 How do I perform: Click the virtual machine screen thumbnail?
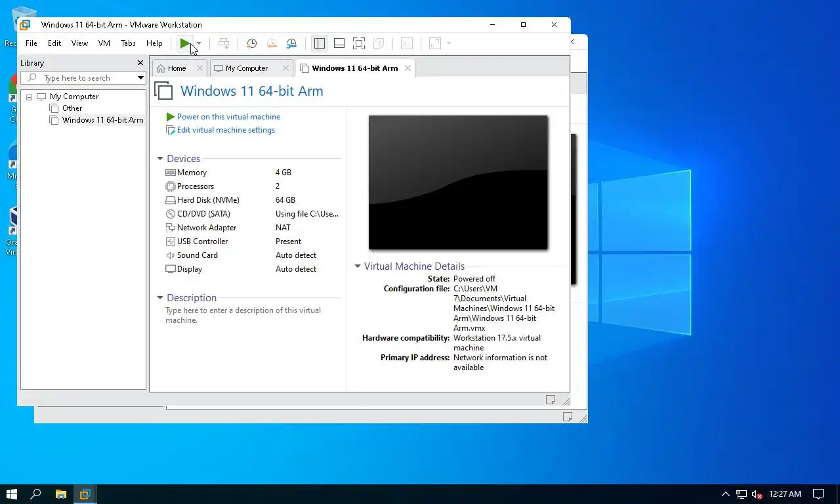tap(458, 182)
